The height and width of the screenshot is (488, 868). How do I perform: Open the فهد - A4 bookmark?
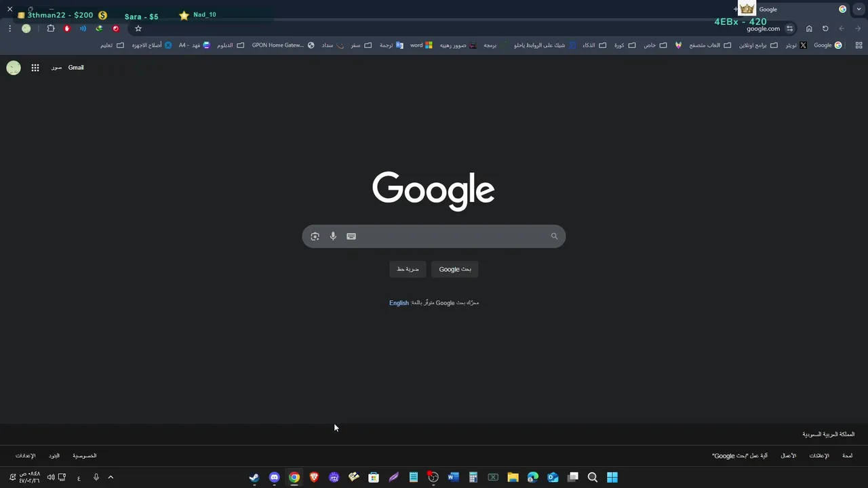click(x=195, y=45)
